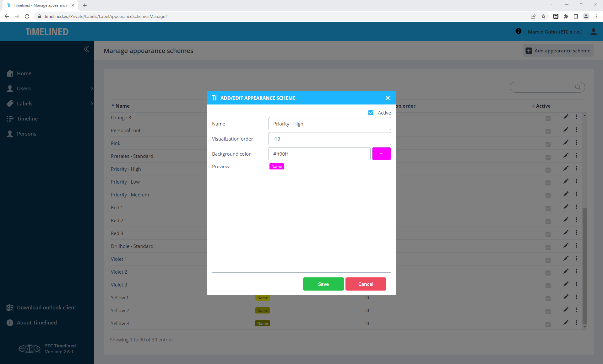Expand the Users submenu in the sidebar
603x364 pixels.
point(92,88)
